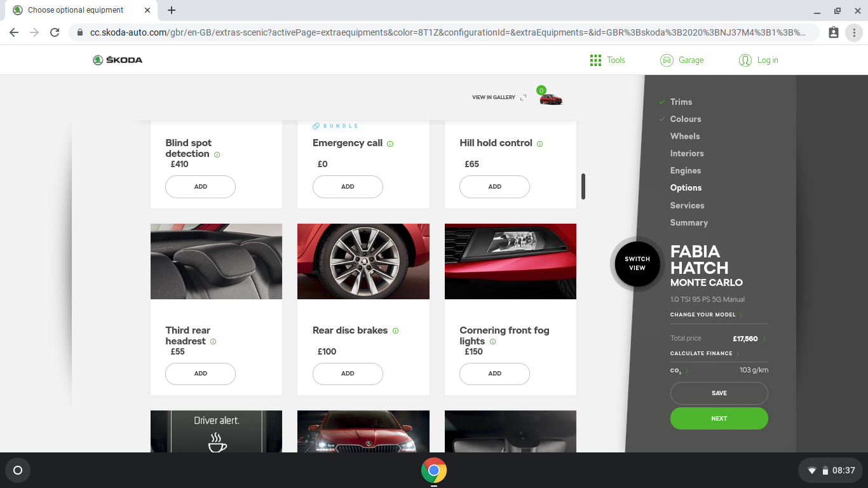Click the Bundle link icon
Image resolution: width=868 pixels, height=488 pixels.
click(316, 126)
